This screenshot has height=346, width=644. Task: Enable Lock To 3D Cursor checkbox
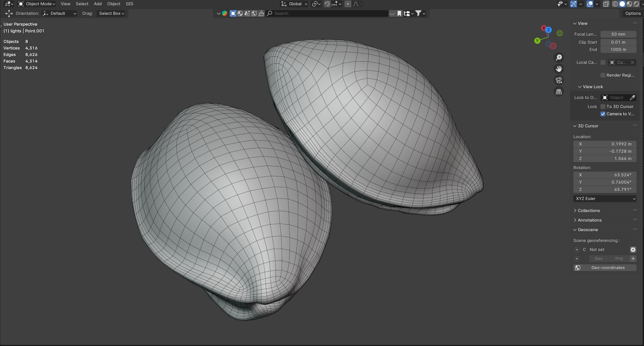click(x=603, y=107)
